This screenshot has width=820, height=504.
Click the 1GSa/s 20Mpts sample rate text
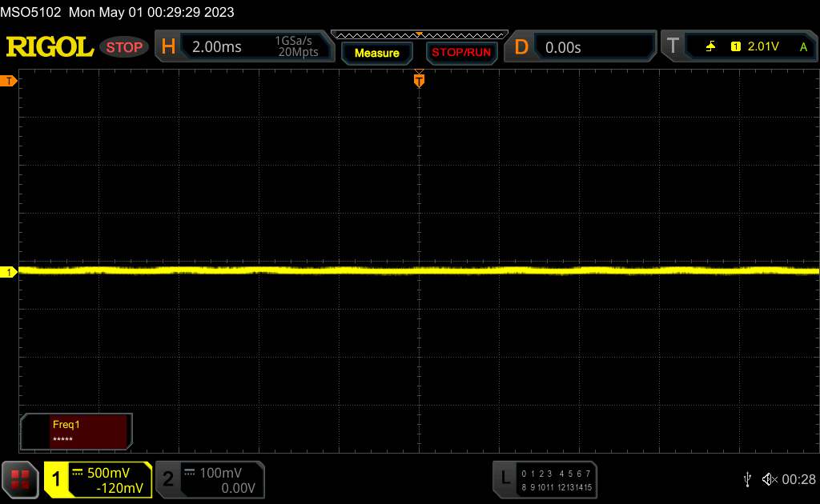pos(298,46)
